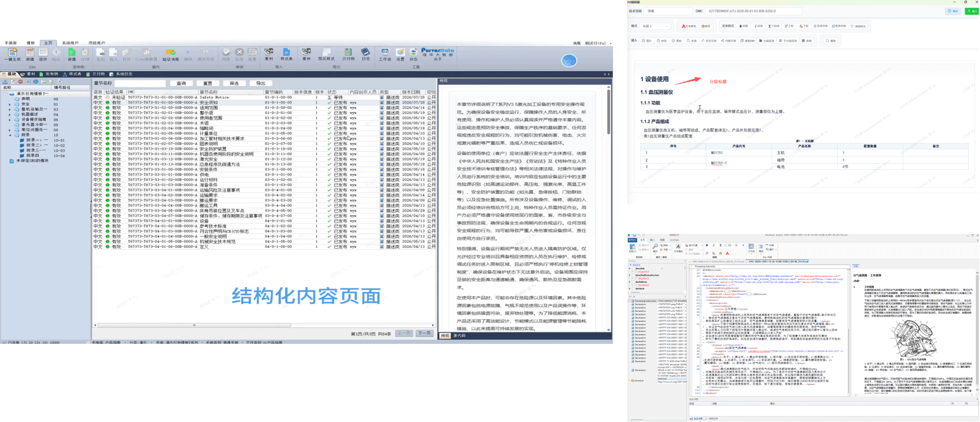This screenshot has width=980, height=422.
Task: Switch to the 模板 ribbon tab
Action: coord(30,43)
